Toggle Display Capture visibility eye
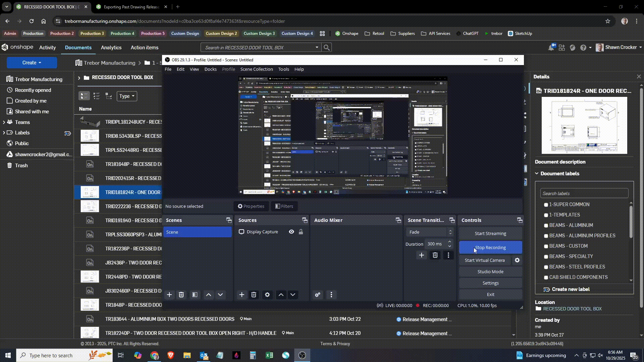Image resolution: width=644 pixels, height=362 pixels. point(291,232)
